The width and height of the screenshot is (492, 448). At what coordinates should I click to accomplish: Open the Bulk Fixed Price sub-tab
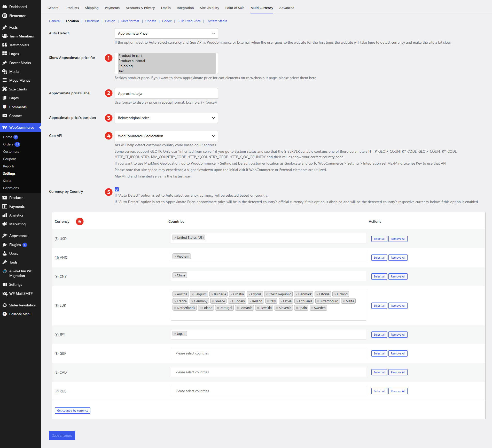(189, 21)
